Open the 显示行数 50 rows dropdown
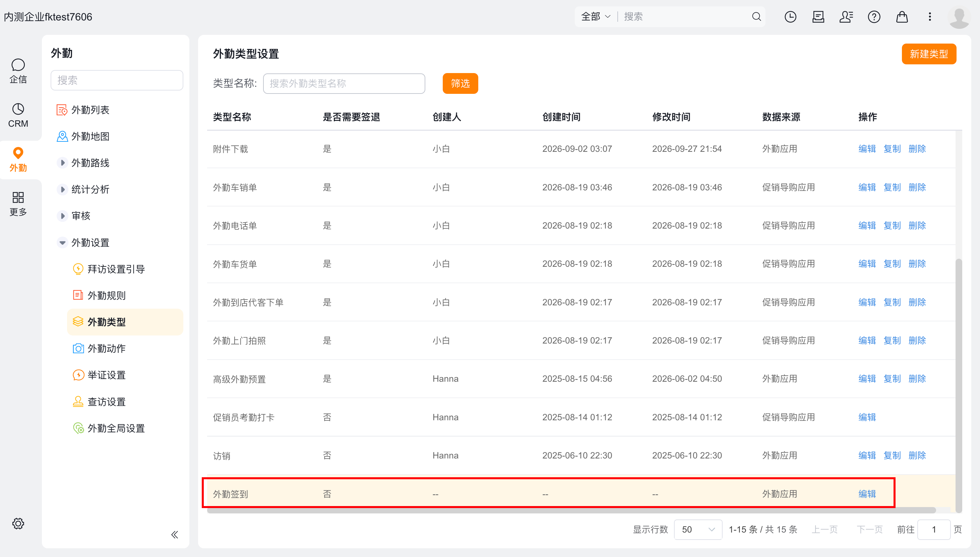Viewport: 980px width, 557px height. [x=698, y=530]
